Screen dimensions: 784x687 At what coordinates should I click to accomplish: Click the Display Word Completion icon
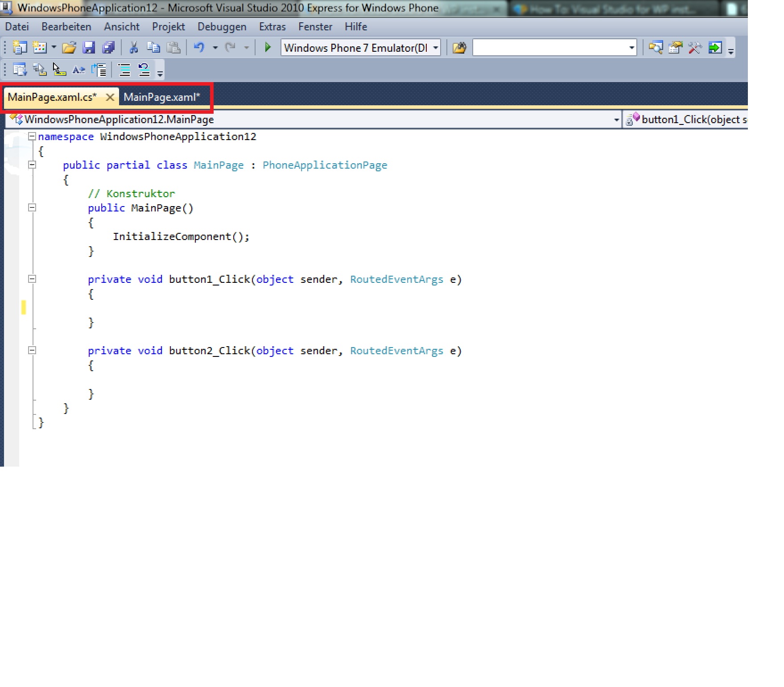coord(78,70)
